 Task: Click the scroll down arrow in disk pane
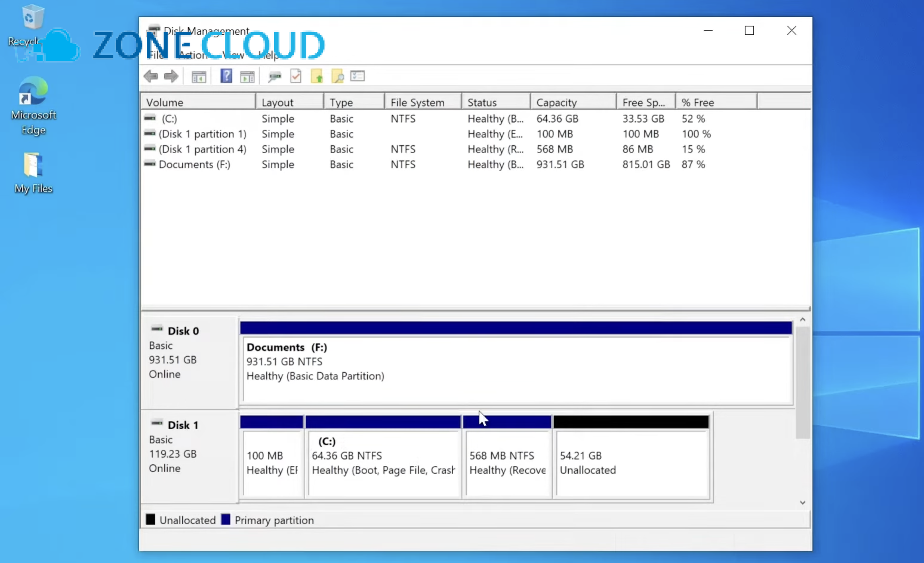pyautogui.click(x=803, y=502)
